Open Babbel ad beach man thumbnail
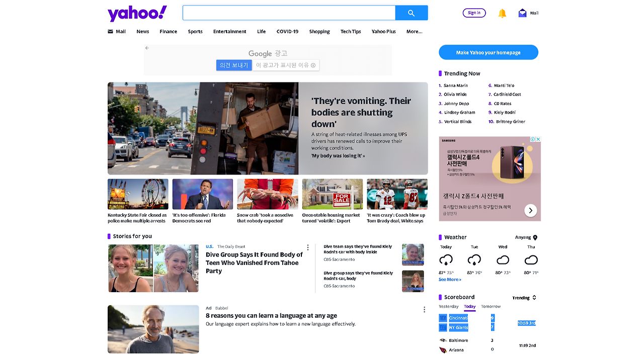Viewport: 644px width, 357px height. pyautogui.click(x=153, y=329)
